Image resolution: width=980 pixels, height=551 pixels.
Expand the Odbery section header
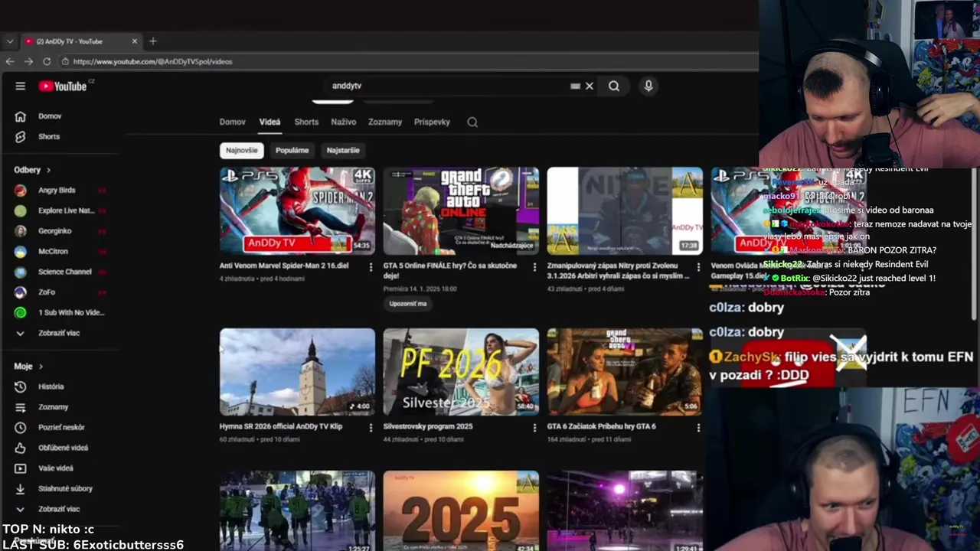(32, 170)
